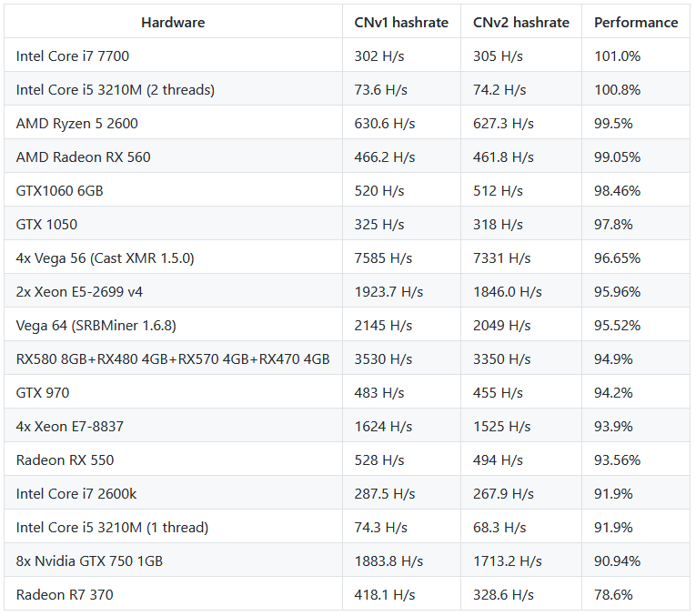Click the 93.9% performance value
The height and width of the screenshot is (616, 696).
click(x=613, y=427)
